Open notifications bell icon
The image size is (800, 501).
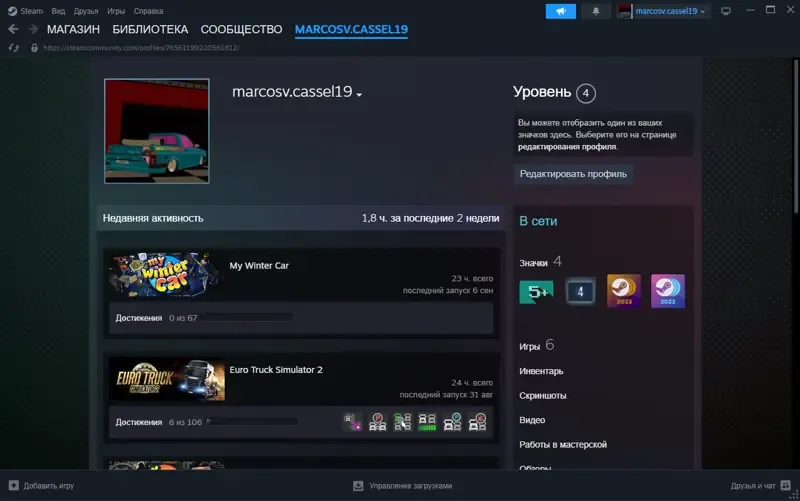click(x=596, y=11)
